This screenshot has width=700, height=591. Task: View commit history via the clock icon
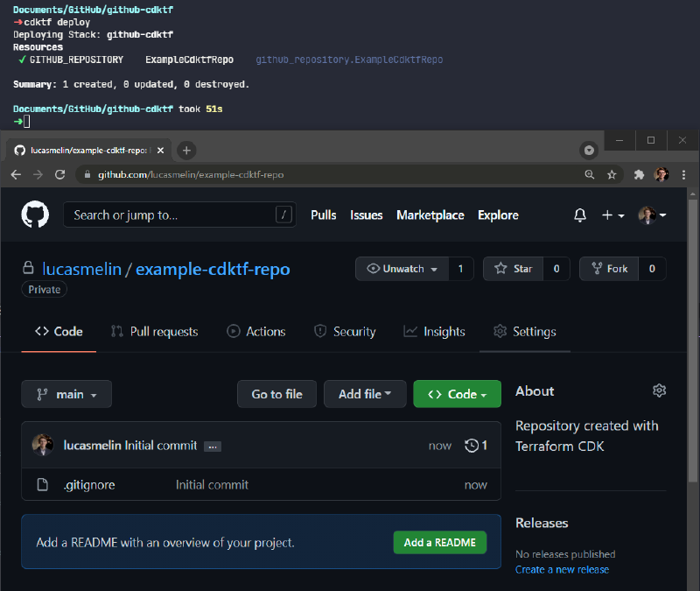pos(470,446)
